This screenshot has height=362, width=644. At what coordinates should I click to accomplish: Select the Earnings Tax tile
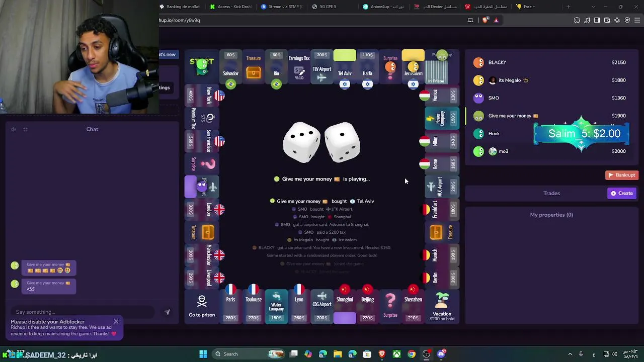(299, 67)
